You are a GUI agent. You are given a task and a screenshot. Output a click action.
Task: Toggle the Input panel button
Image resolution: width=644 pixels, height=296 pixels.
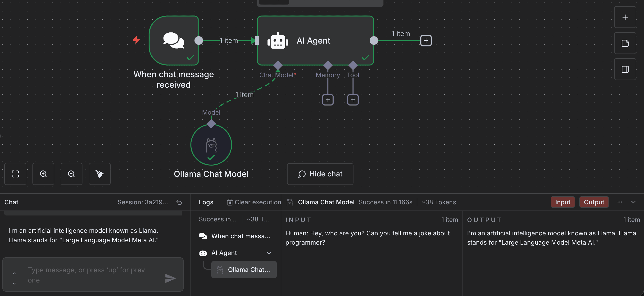[x=562, y=202]
